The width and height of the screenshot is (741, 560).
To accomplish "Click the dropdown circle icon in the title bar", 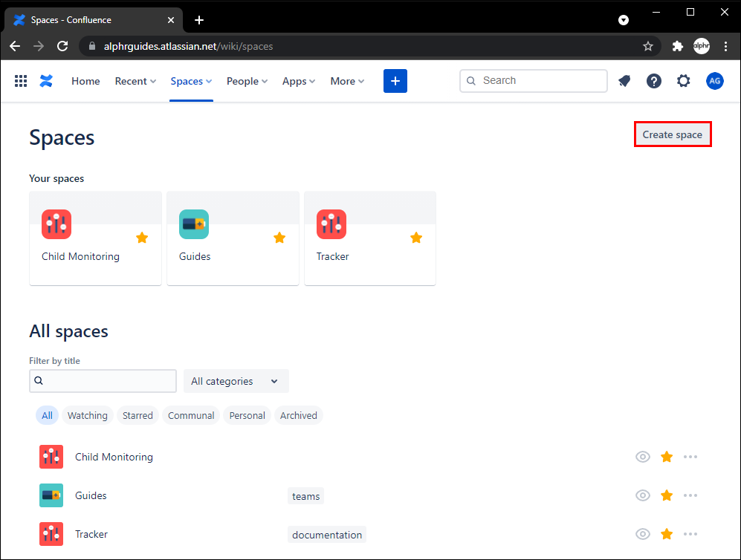I will [x=624, y=20].
